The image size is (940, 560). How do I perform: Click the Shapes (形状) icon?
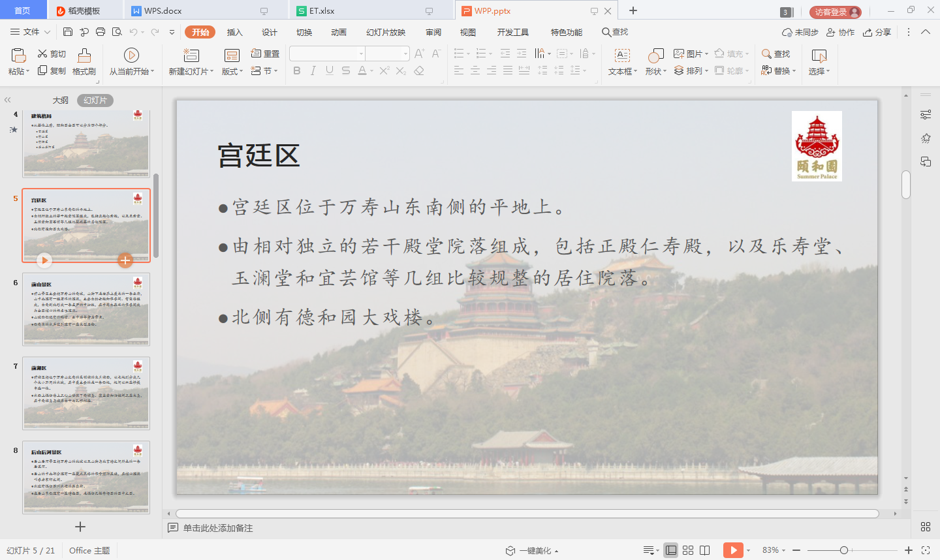655,55
